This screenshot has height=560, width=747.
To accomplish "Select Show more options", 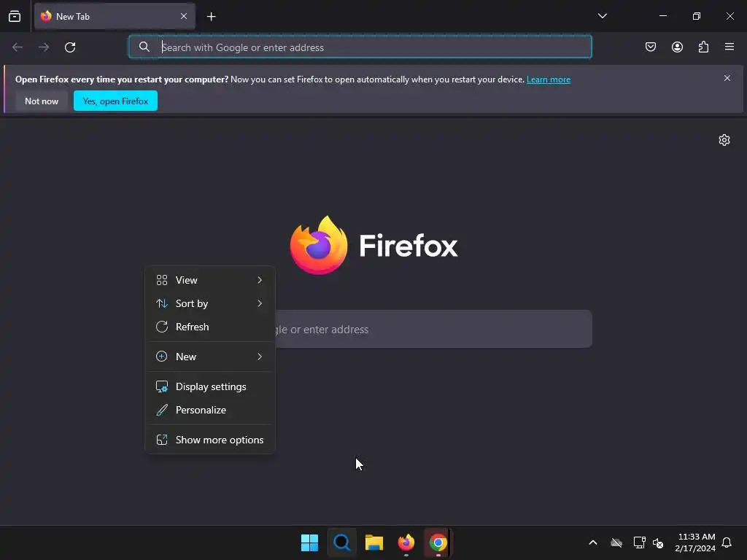I will (209, 440).
